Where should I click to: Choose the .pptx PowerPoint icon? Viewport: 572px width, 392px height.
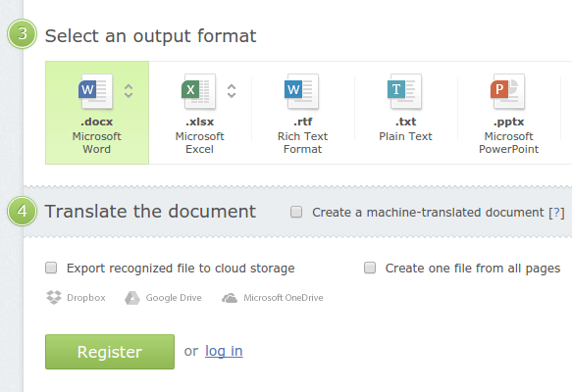(508, 91)
